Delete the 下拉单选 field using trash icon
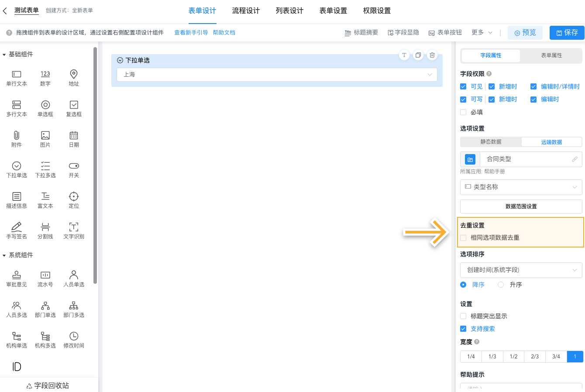 [432, 55]
